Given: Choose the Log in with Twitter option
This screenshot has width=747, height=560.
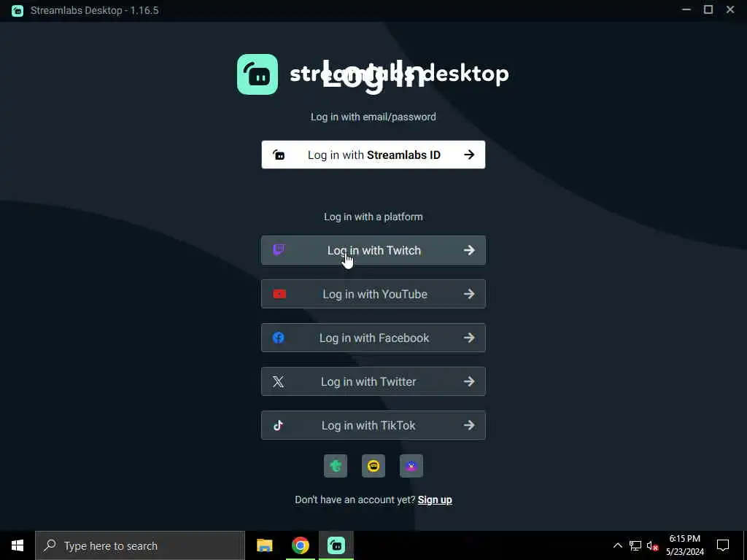Looking at the screenshot, I should click(x=373, y=381).
